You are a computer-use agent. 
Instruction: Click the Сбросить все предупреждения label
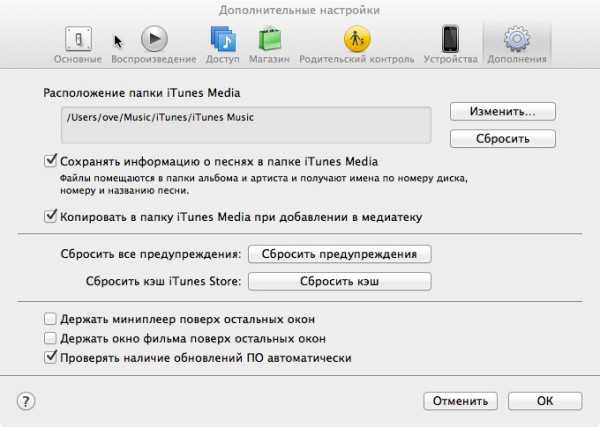[x=151, y=254]
